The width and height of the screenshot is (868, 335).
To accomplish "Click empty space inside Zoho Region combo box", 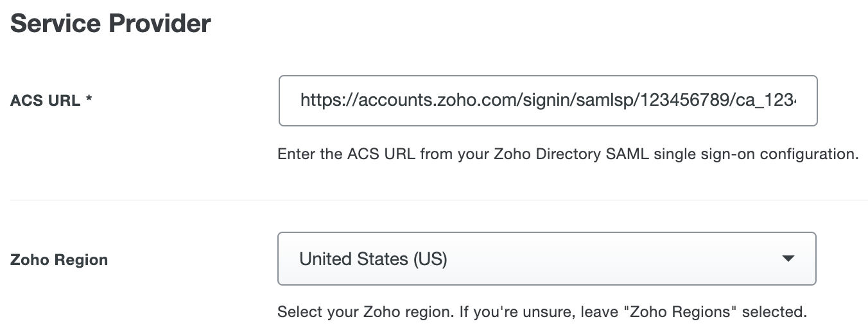I will pos(610,259).
